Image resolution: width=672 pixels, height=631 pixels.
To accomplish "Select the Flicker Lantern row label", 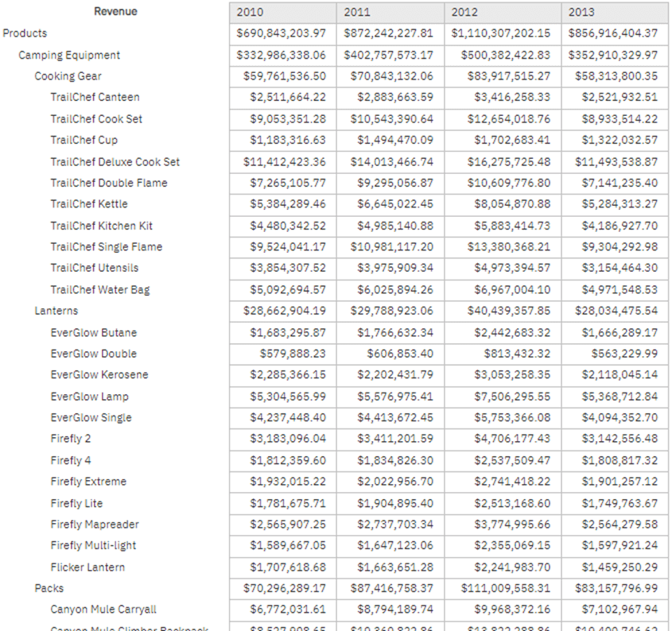I will click(87, 567).
